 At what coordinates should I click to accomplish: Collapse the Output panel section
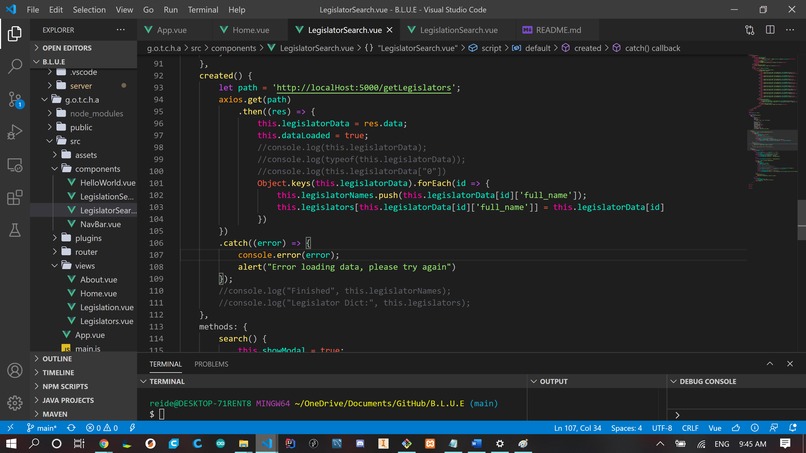pyautogui.click(x=596, y=381)
